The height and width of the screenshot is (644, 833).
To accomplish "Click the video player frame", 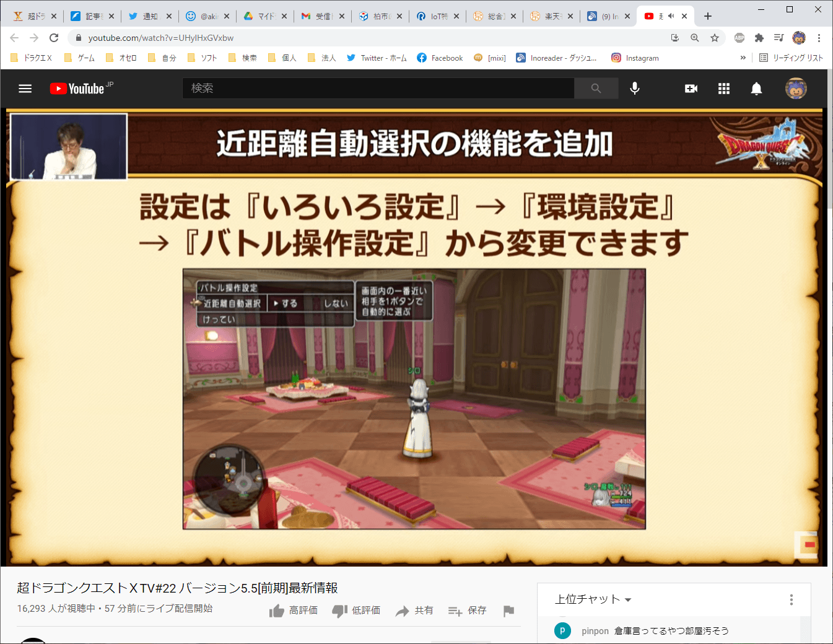I will (x=414, y=337).
